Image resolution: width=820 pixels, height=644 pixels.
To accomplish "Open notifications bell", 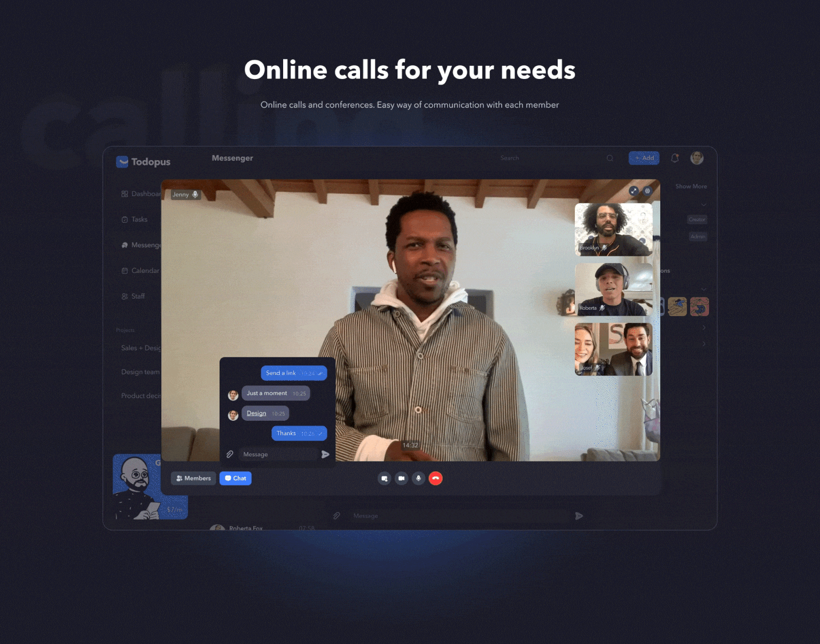I will (675, 158).
